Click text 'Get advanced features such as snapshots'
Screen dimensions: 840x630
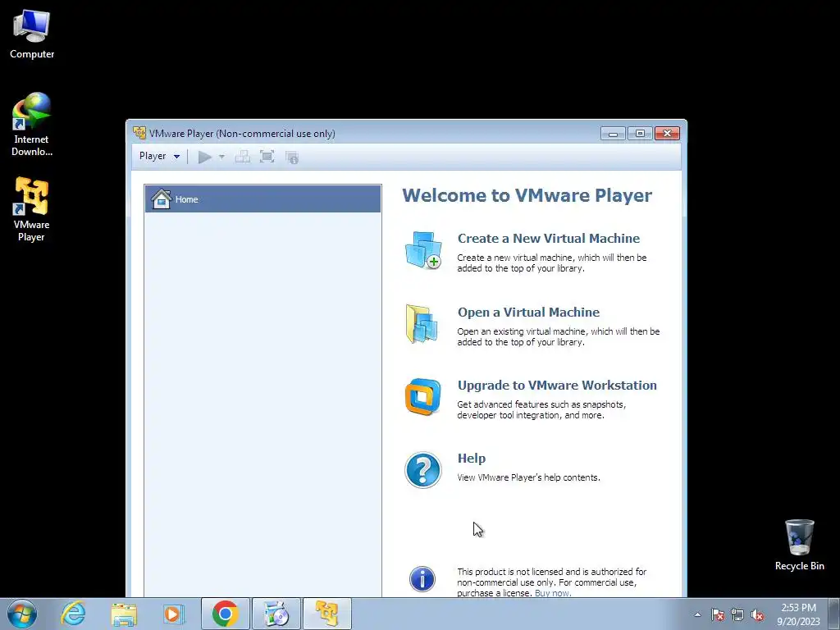(x=541, y=404)
